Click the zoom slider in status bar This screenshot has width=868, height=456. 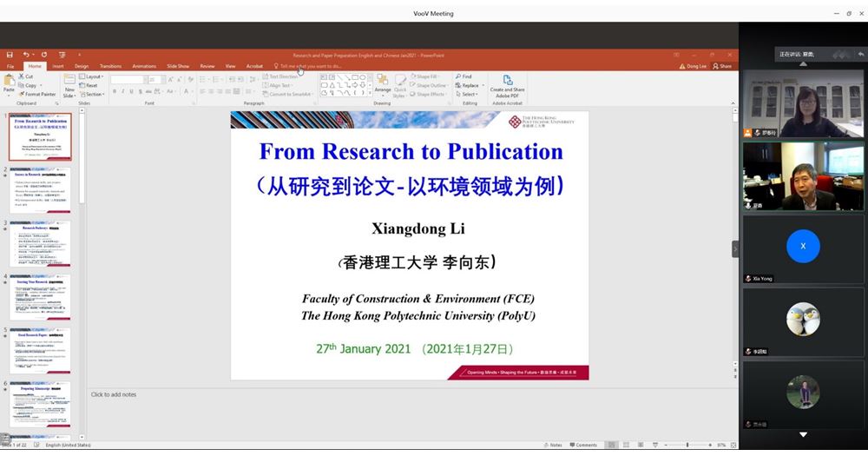687,445
